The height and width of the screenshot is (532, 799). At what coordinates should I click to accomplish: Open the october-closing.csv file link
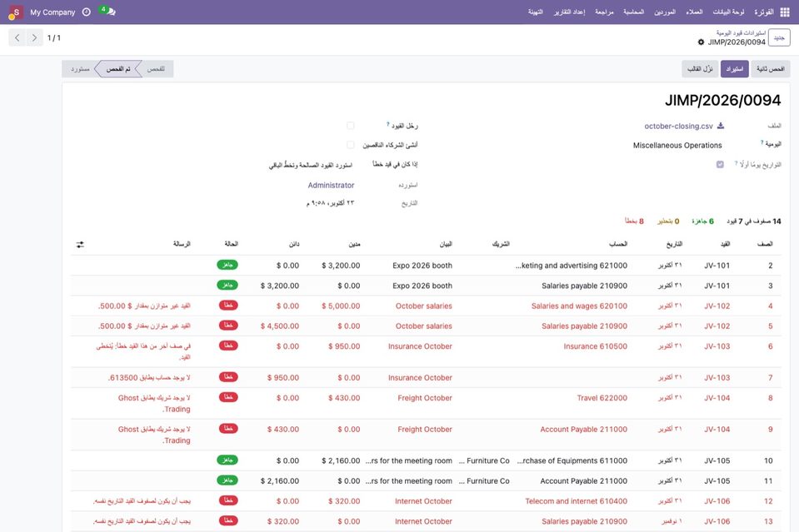click(678, 126)
